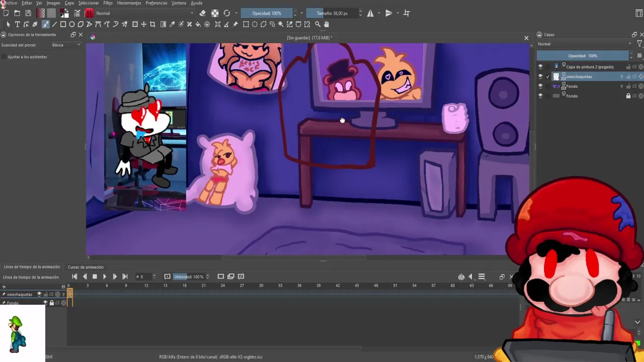
Task: Open the Preferencias menu
Action: 156,3
